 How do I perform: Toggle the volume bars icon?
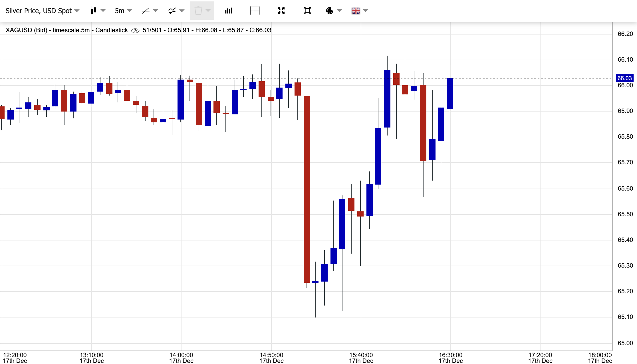(x=229, y=11)
